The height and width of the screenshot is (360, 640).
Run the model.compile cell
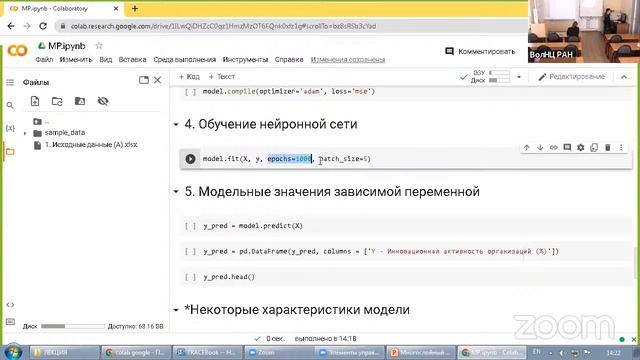click(190, 92)
